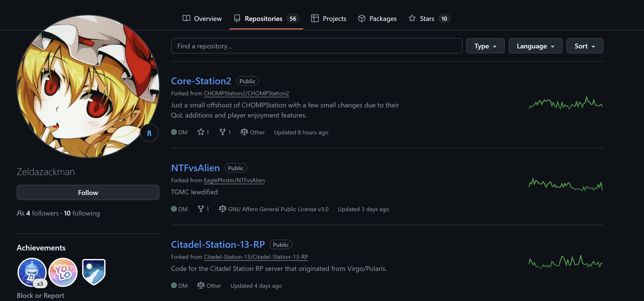Open the Citadel-Station-13-RP repository
Screen dimensions: 644x301
point(218,244)
